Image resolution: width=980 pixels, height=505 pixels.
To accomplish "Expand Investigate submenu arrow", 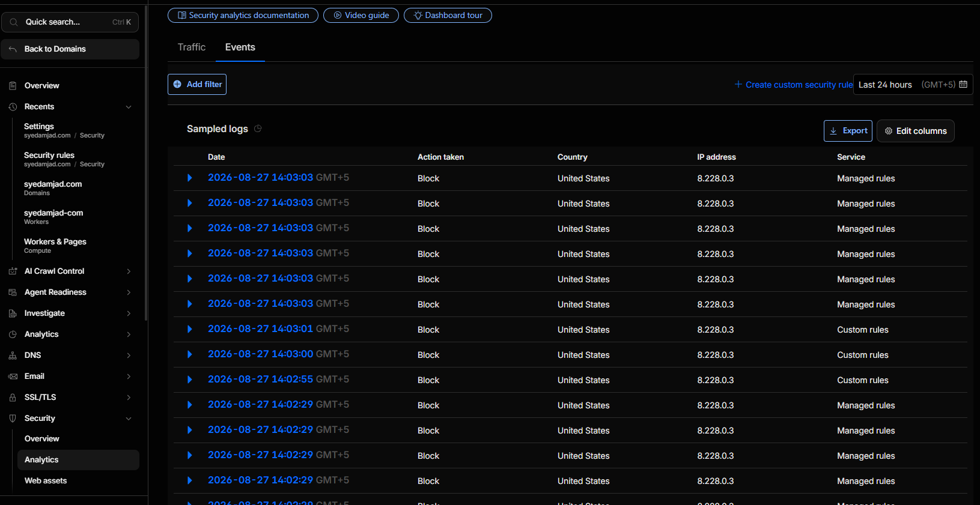I will pyautogui.click(x=129, y=313).
